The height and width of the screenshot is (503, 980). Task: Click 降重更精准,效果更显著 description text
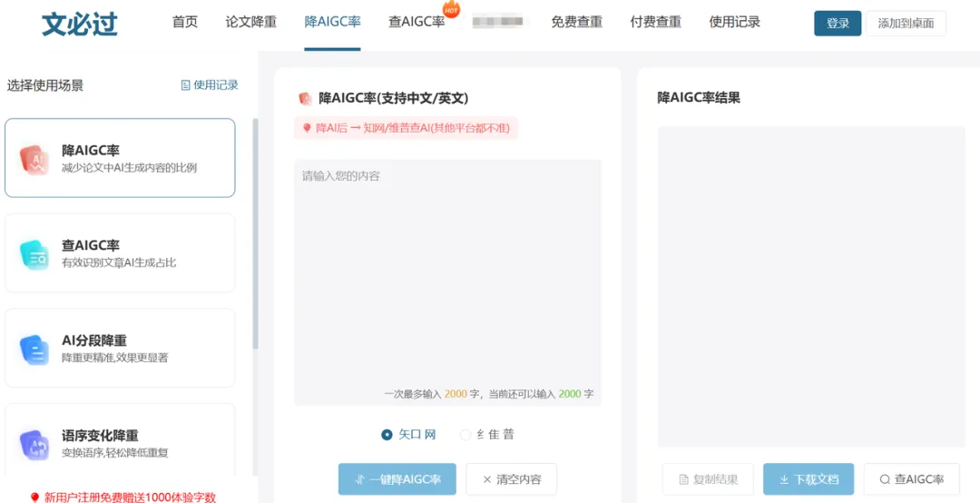coord(114,358)
